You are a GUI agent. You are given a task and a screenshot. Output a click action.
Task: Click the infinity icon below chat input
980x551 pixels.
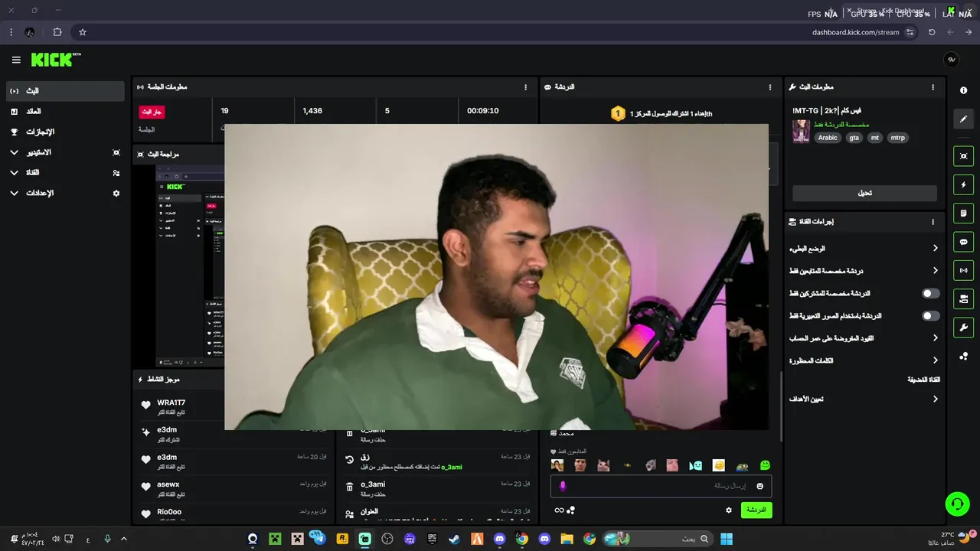point(559,510)
